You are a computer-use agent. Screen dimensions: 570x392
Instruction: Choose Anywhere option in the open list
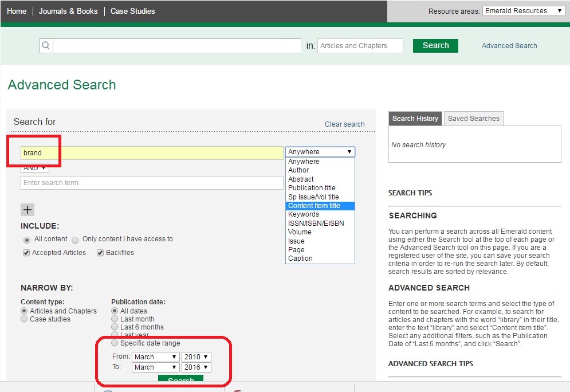point(320,162)
